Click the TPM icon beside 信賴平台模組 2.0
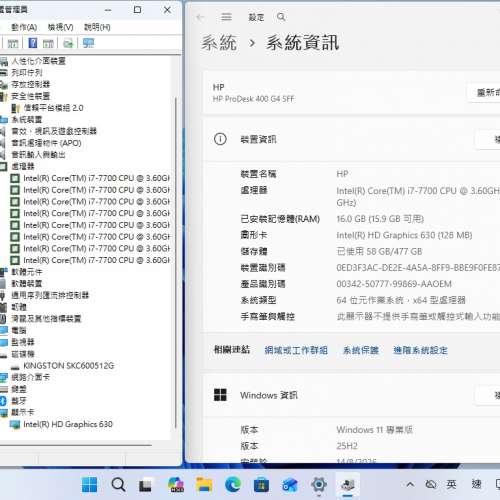Screen dimensions: 500x500 pyautogui.click(x=16, y=108)
